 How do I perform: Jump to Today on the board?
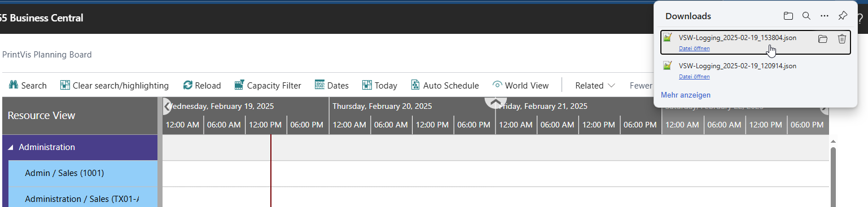(380, 85)
